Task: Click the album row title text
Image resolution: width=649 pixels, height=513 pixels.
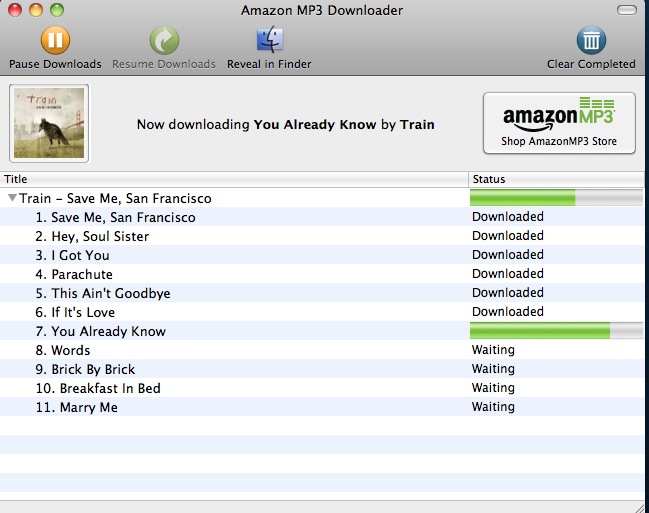Action: pos(115,198)
